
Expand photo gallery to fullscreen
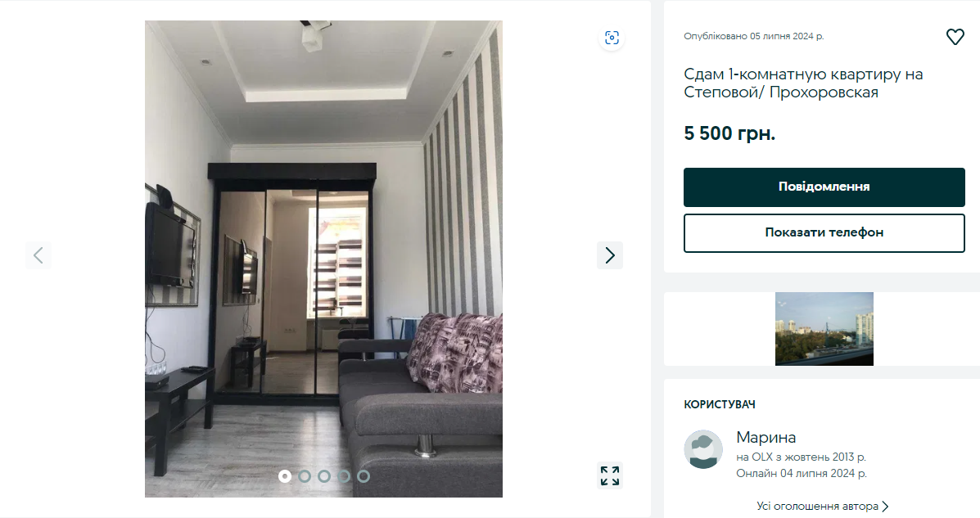point(610,475)
